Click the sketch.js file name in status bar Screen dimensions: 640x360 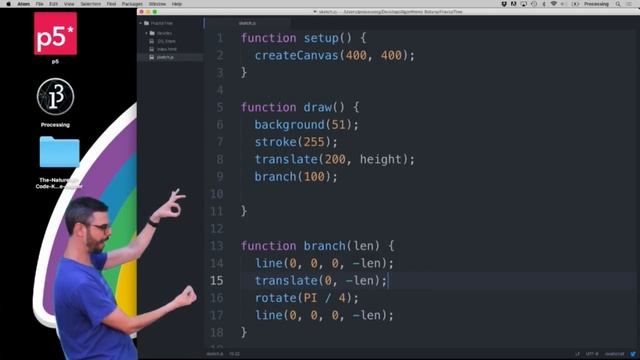coord(215,354)
